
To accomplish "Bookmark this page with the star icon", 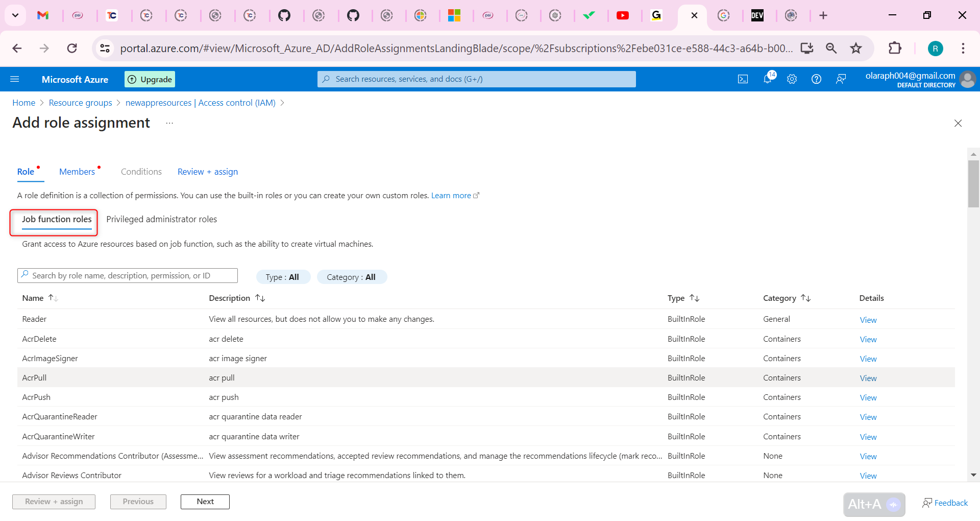I will click(856, 48).
